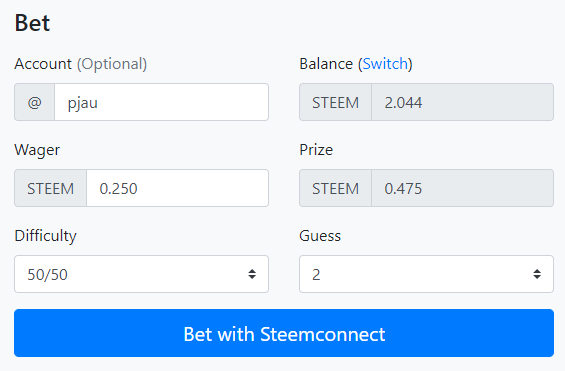565x371 pixels.
Task: Click the Prize field showing 0.475
Action: pos(463,188)
